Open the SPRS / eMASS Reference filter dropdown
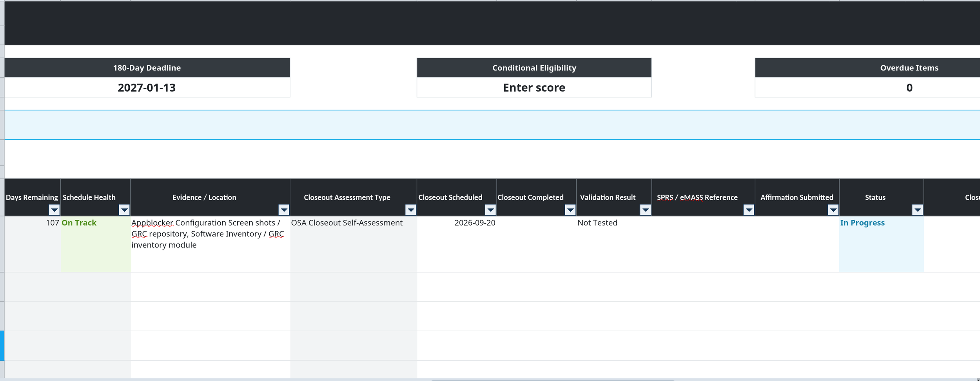 [749, 210]
